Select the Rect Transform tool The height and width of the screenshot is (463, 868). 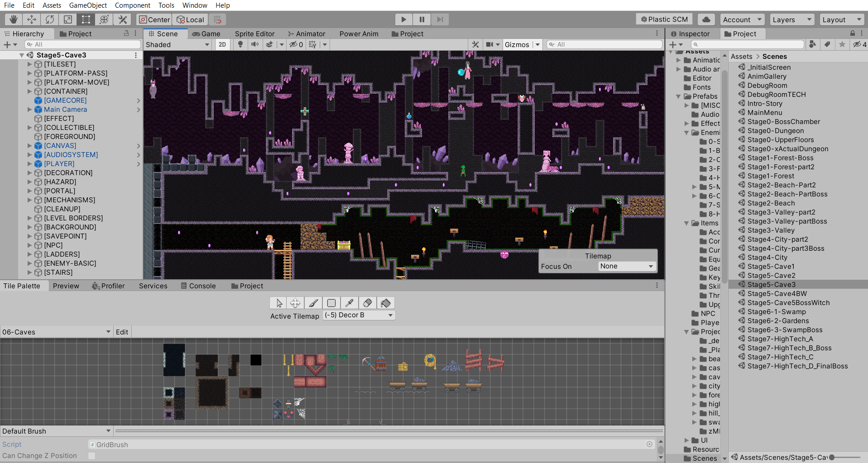(x=86, y=19)
